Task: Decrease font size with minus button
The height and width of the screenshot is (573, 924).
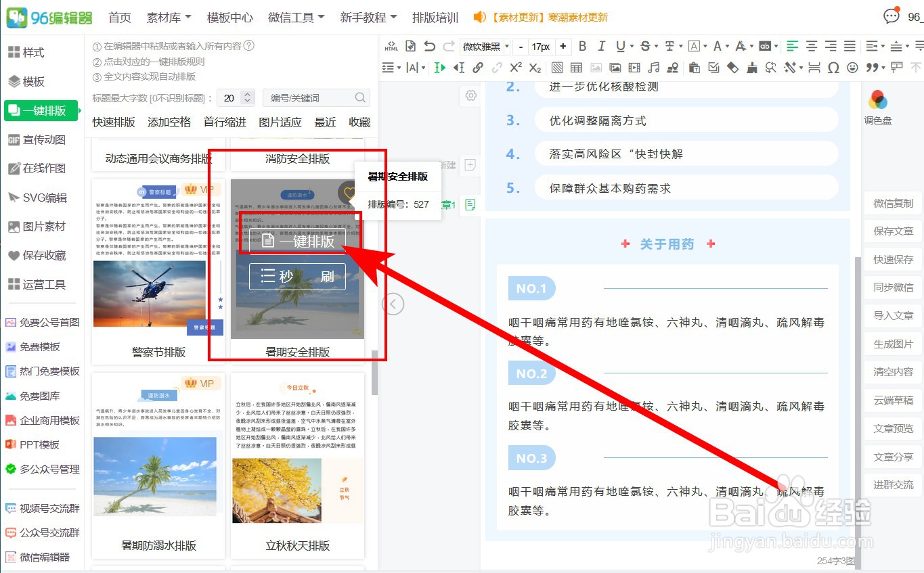Action: pyautogui.click(x=521, y=46)
